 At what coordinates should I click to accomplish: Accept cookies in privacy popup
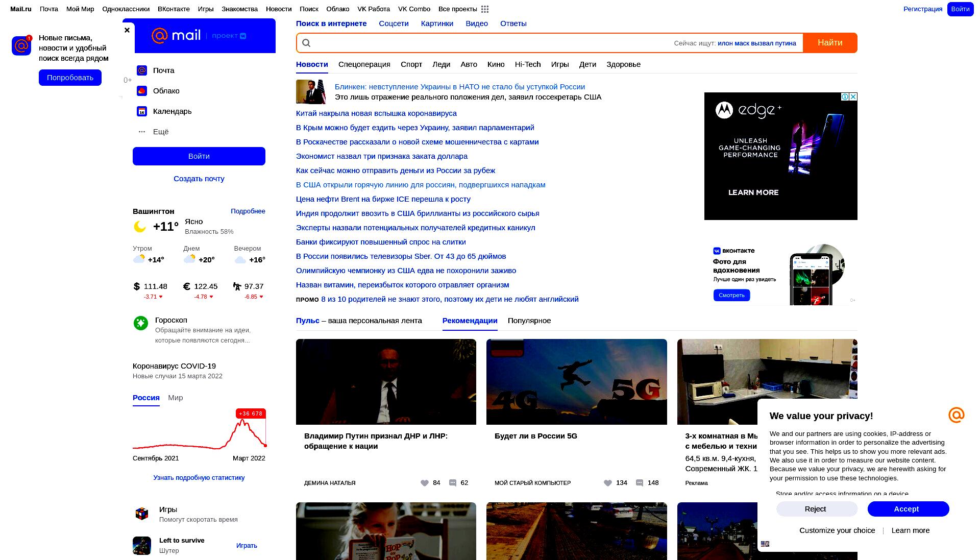point(908,509)
